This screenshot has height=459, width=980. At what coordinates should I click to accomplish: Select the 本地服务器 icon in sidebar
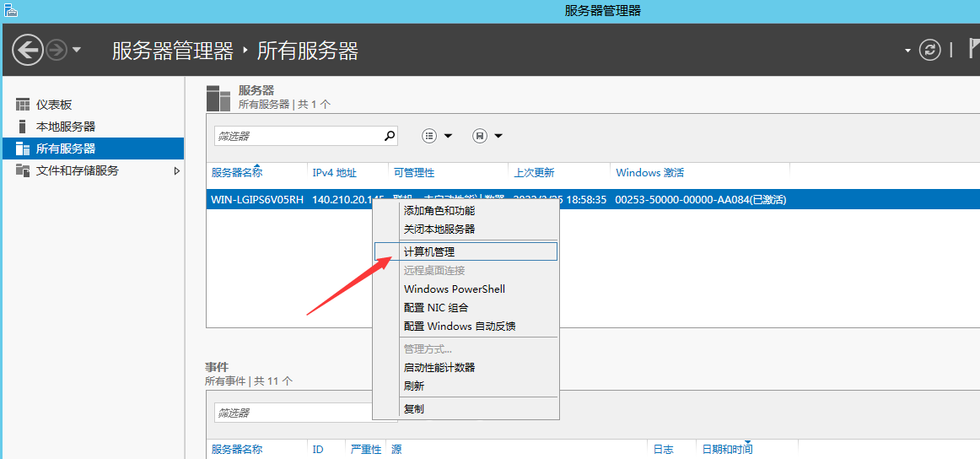(x=23, y=127)
